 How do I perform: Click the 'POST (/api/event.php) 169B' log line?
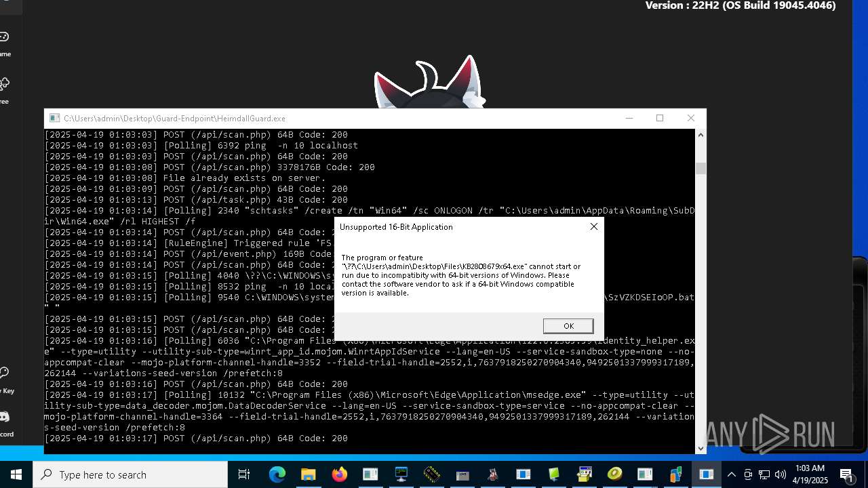(x=188, y=254)
